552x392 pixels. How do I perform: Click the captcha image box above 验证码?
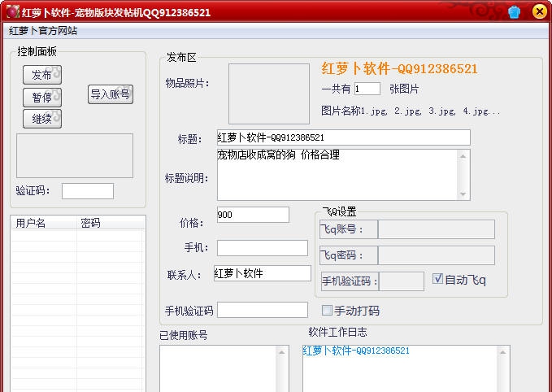(x=75, y=155)
